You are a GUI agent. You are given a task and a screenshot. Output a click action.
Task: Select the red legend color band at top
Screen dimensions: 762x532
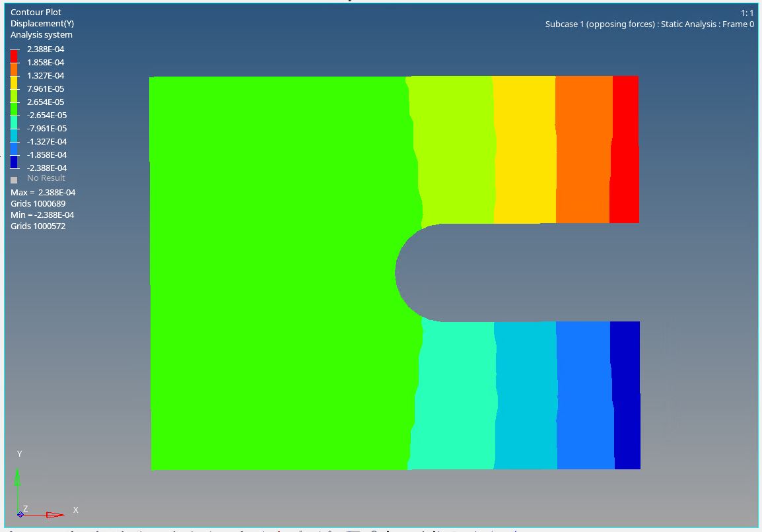pyautogui.click(x=15, y=56)
